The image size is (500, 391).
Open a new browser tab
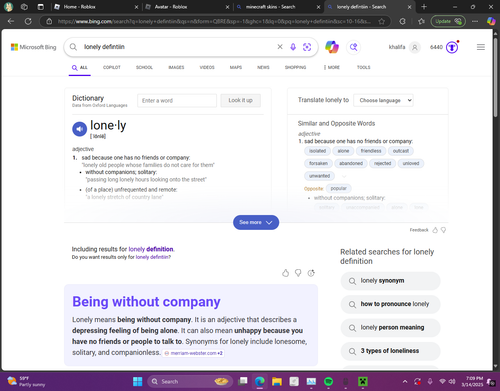424,7
